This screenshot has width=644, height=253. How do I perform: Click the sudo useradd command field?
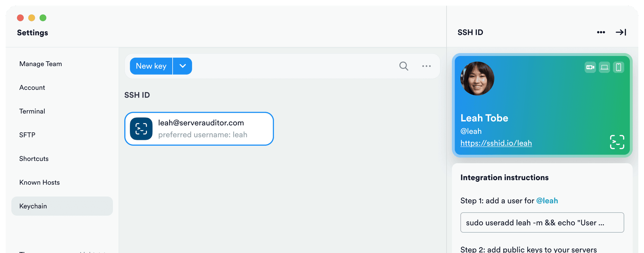542,223
